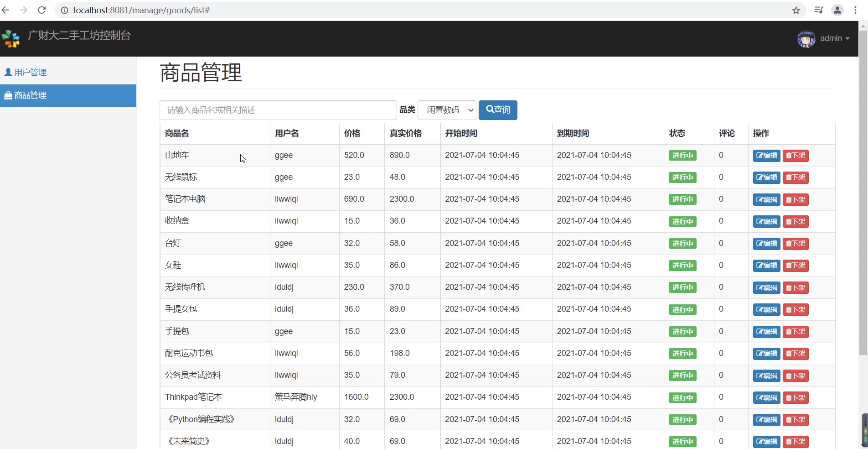The width and height of the screenshot is (868, 449).
Task: Focus the product name search field
Action: (278, 110)
